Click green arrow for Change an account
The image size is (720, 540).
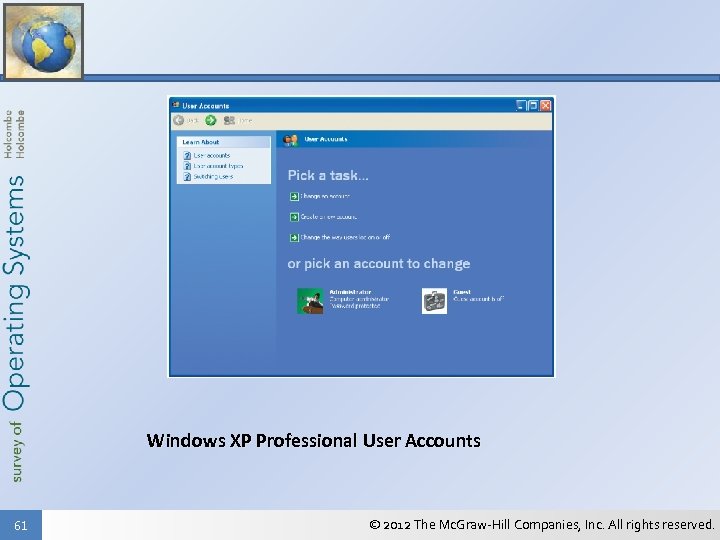(x=294, y=197)
